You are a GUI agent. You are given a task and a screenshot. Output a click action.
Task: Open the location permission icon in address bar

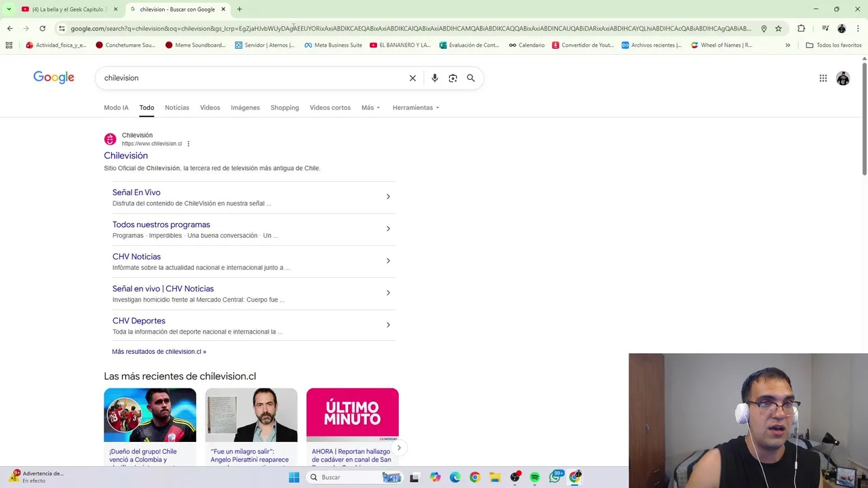click(764, 28)
